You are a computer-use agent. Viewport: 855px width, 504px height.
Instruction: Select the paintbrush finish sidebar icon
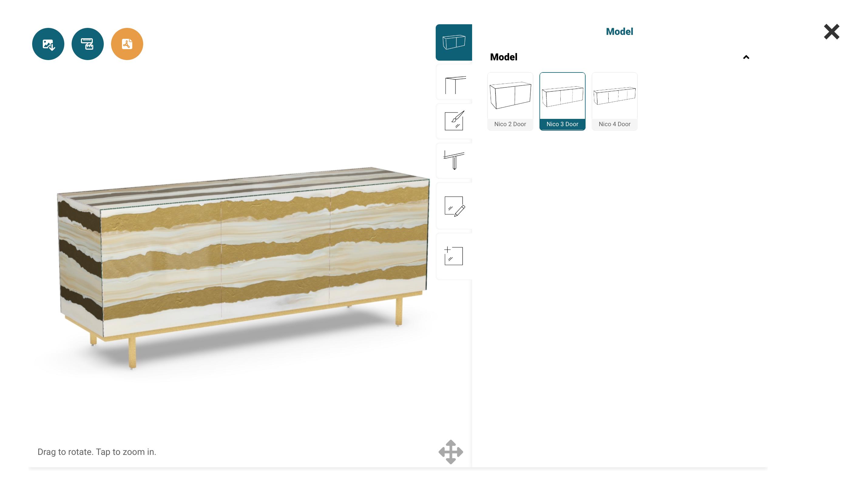[x=455, y=121]
